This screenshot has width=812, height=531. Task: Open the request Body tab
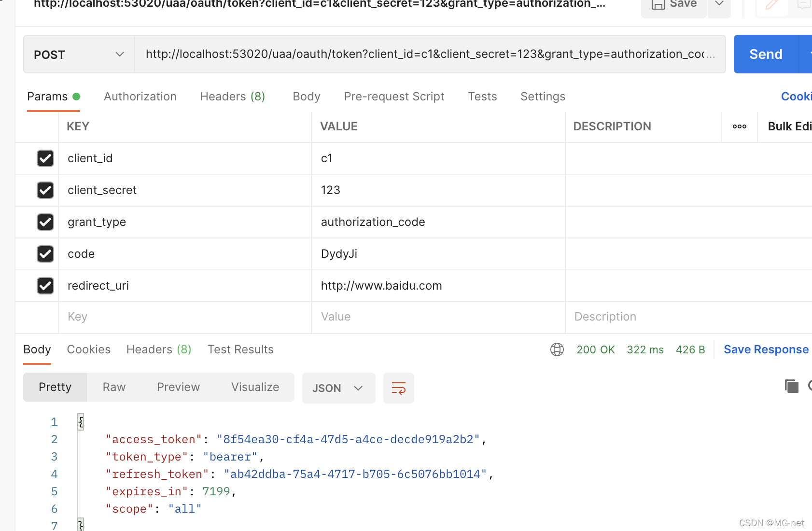[307, 97]
